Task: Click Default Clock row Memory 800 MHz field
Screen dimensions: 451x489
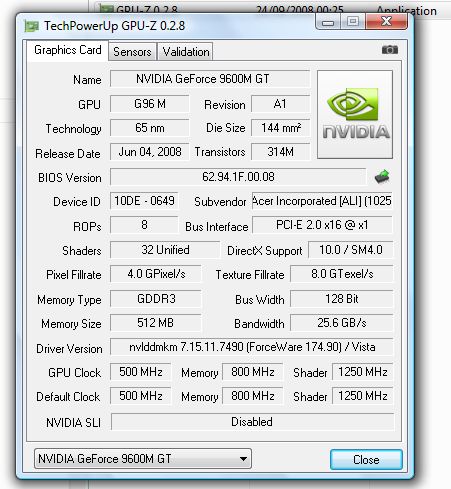Action: (252, 396)
